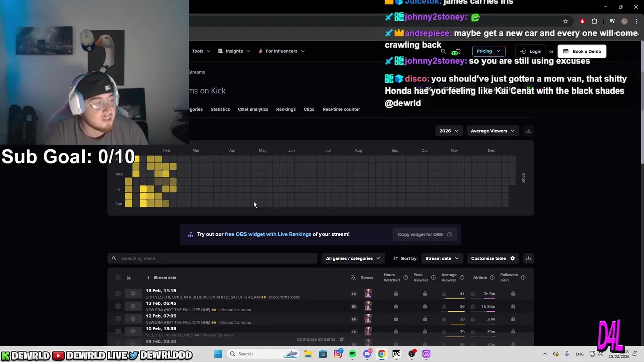Download the stream table with export icon
The height and width of the screenshot is (362, 644).
528,258
